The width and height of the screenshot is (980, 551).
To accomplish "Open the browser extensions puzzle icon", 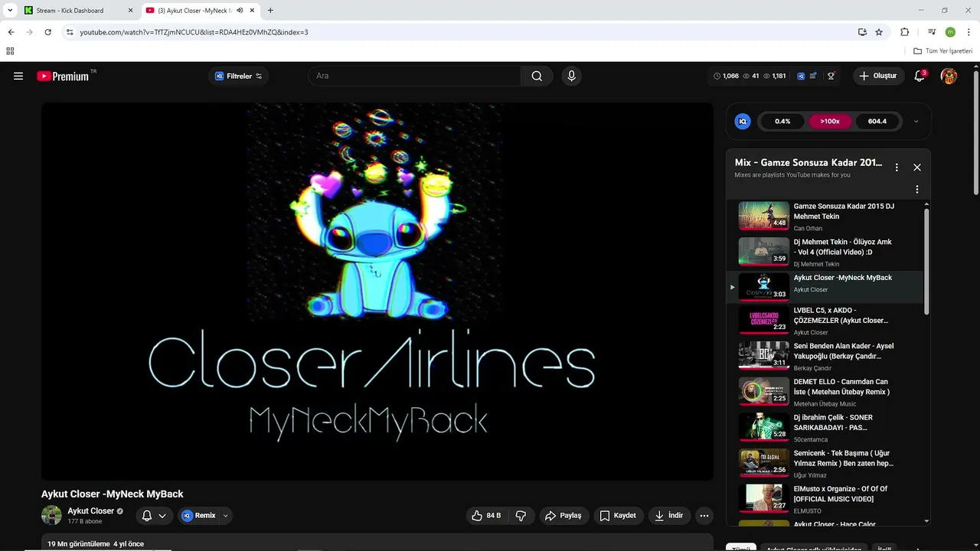I will coord(904,32).
